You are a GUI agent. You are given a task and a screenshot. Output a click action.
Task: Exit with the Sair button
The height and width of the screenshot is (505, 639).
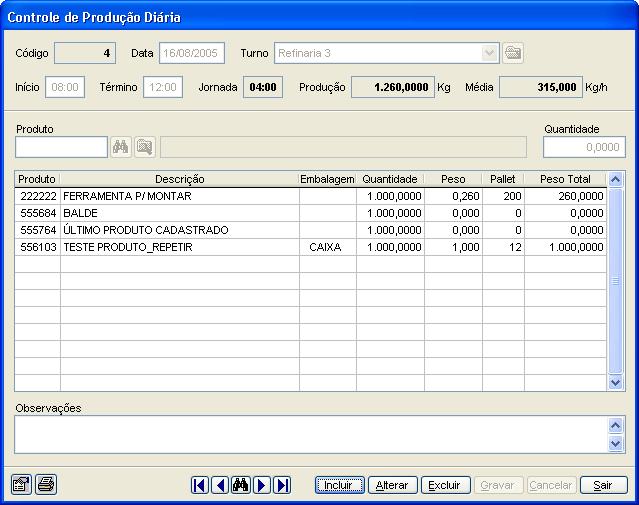(604, 485)
